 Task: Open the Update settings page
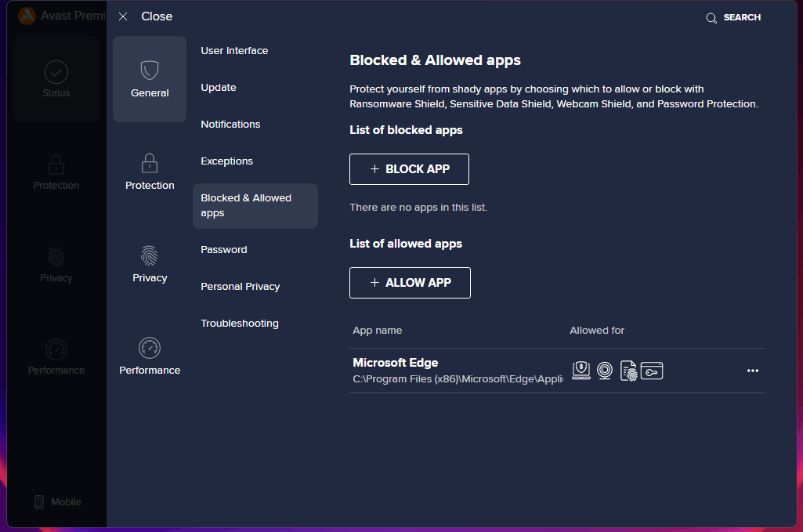coord(218,88)
